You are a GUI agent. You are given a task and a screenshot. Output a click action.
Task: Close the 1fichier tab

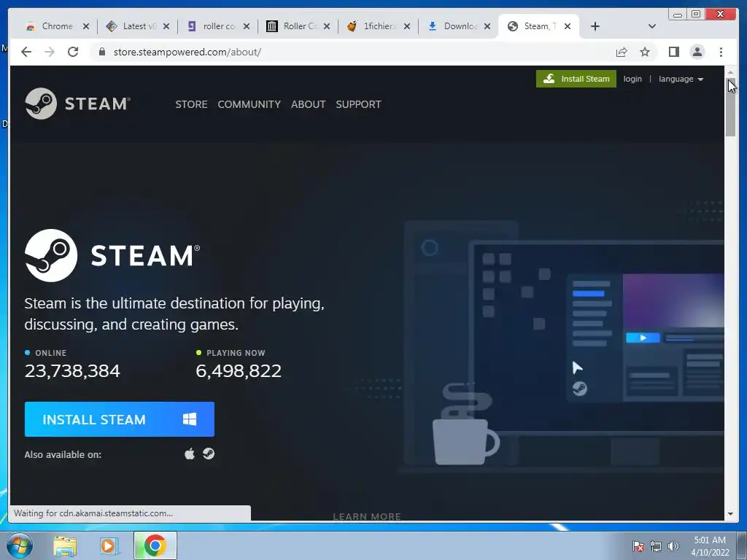(407, 26)
